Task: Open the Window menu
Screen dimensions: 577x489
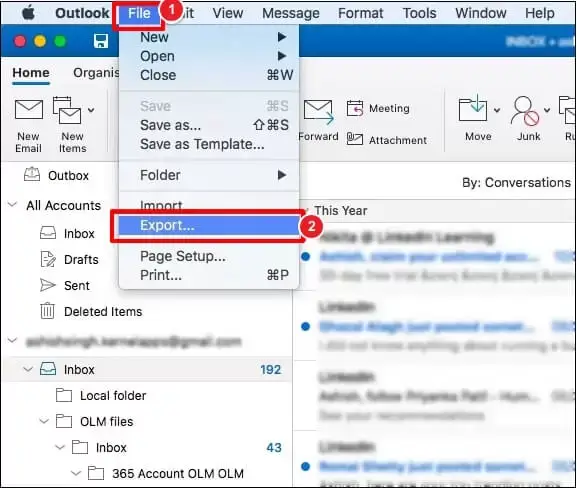Action: pyautogui.click(x=481, y=13)
